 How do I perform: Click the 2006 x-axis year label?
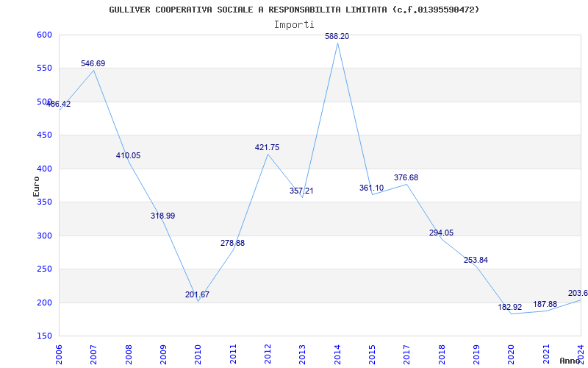(59, 354)
